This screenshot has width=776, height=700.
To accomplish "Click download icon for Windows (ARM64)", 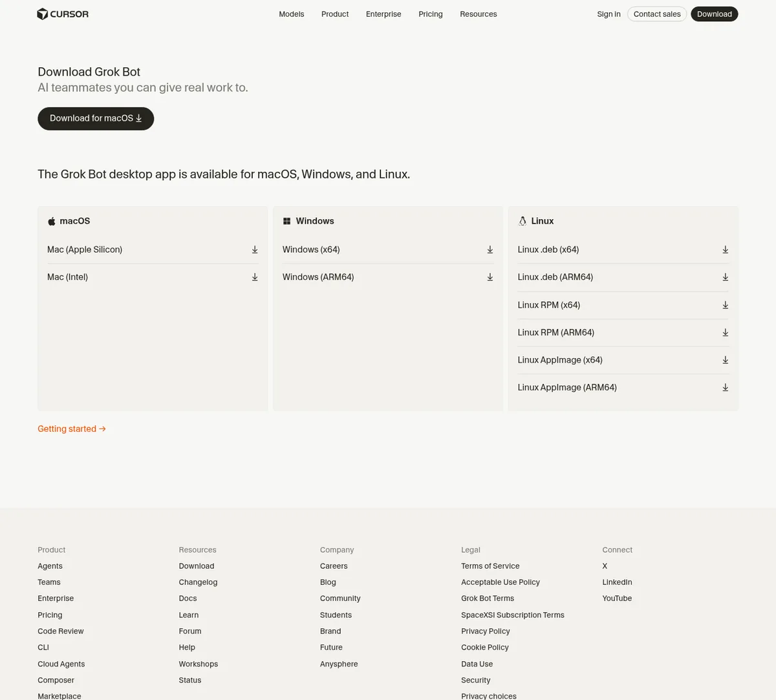I will coord(490,277).
